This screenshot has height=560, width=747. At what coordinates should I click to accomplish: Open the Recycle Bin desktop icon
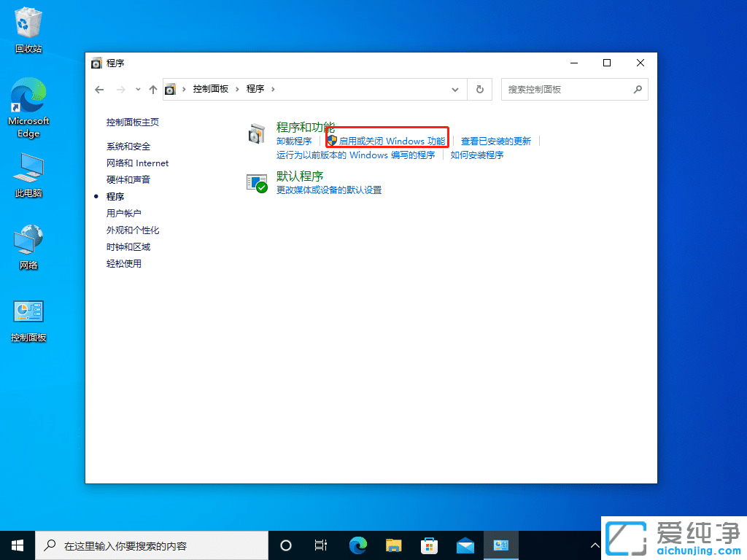tap(28, 22)
